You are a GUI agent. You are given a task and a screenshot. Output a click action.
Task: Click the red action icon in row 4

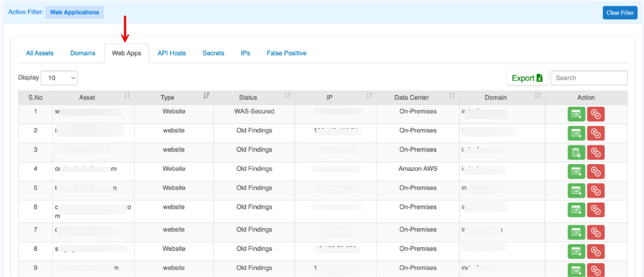click(x=596, y=172)
